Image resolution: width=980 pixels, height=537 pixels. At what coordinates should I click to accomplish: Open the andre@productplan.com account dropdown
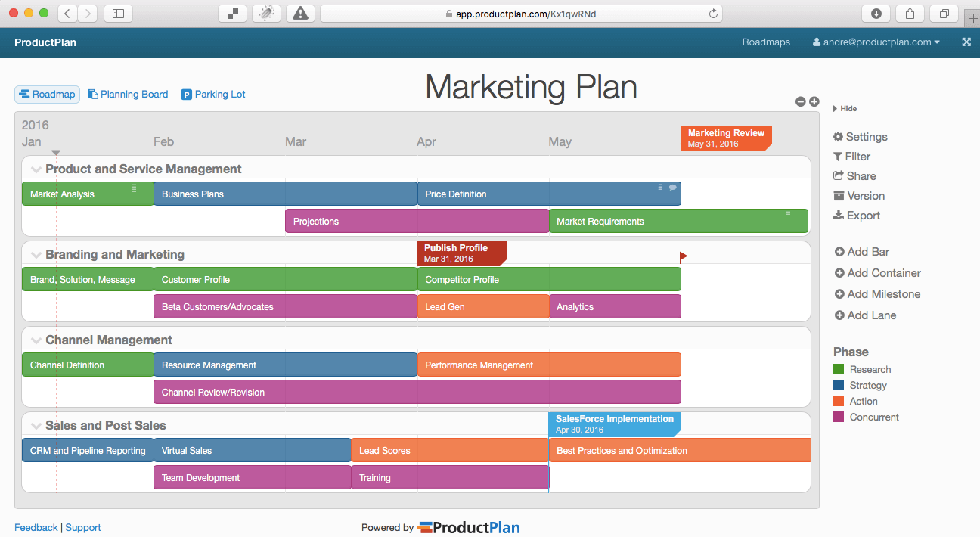[876, 42]
